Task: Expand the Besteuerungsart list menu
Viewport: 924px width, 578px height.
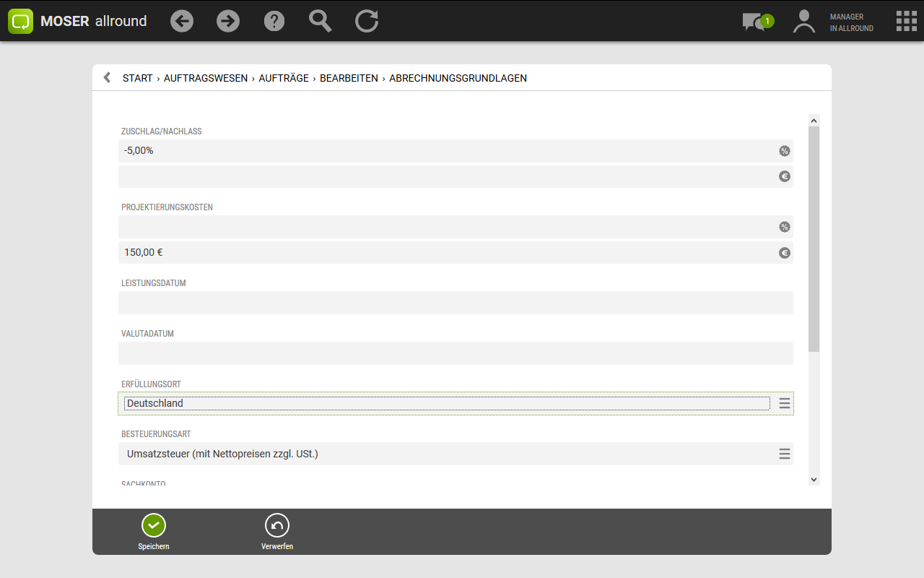Action: coord(785,454)
